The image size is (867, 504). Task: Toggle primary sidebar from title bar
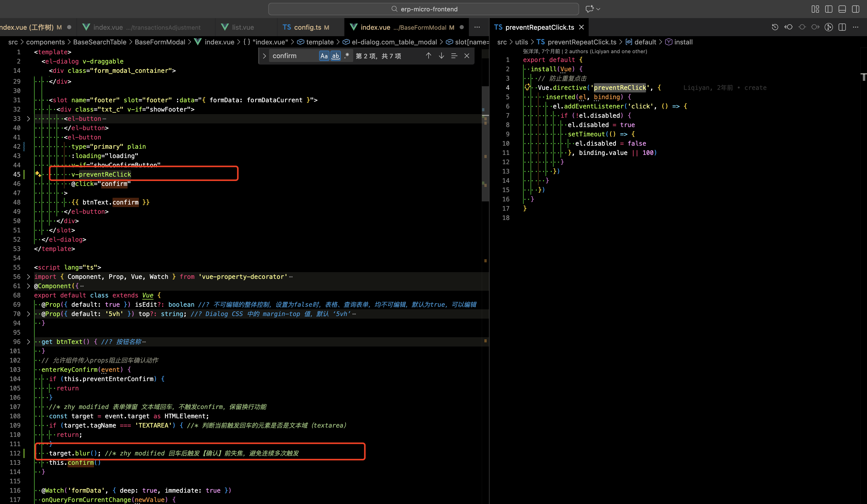tap(829, 9)
